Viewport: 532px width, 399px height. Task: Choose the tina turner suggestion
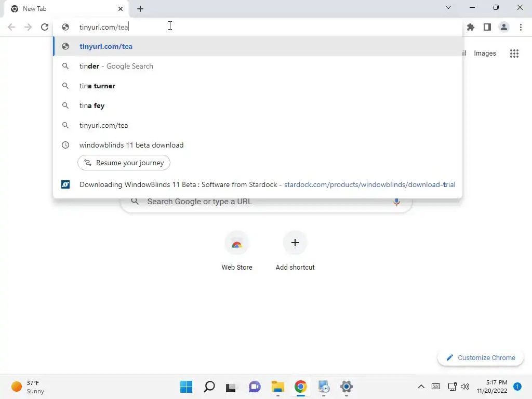258,86
